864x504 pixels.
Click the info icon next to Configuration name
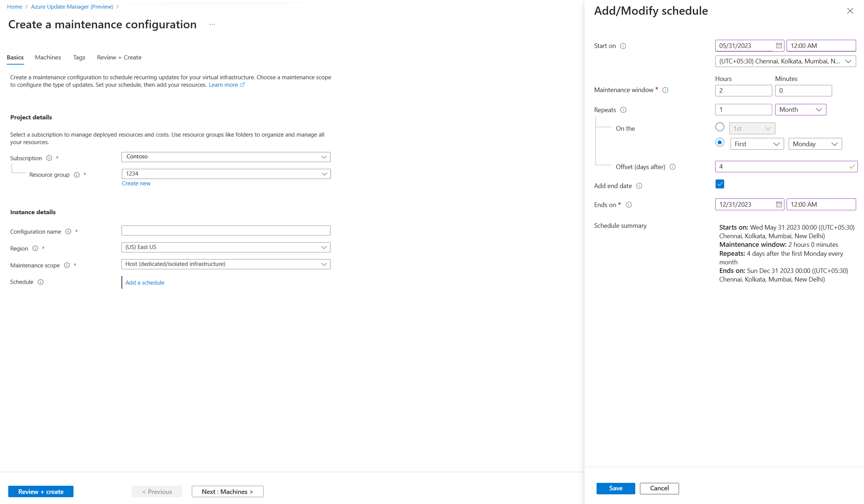[x=68, y=231]
